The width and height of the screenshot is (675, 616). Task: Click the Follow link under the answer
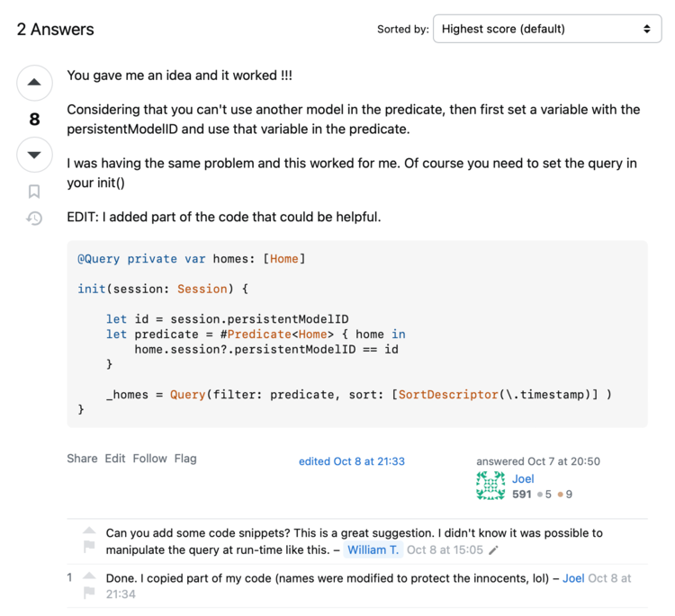click(149, 459)
